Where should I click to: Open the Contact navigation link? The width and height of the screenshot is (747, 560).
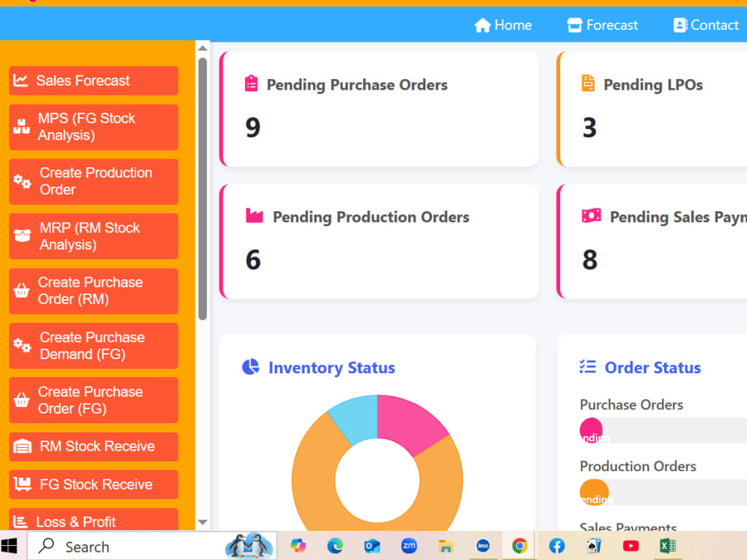click(706, 25)
